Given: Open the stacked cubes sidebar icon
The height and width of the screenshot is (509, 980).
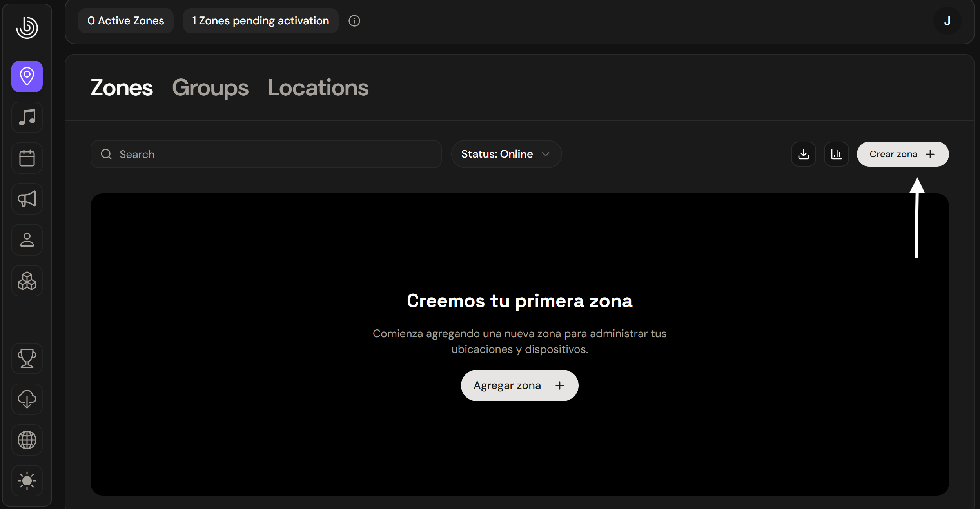Looking at the screenshot, I should (x=27, y=281).
